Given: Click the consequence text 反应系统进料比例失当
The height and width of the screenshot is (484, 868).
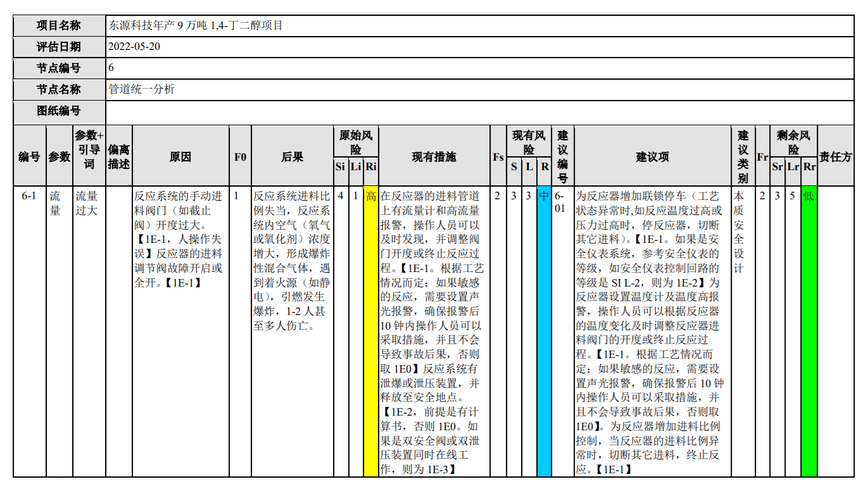Looking at the screenshot, I should click(292, 202).
